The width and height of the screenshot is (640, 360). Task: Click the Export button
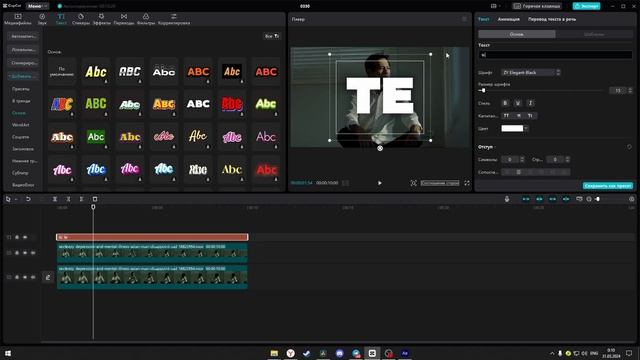click(x=586, y=6)
